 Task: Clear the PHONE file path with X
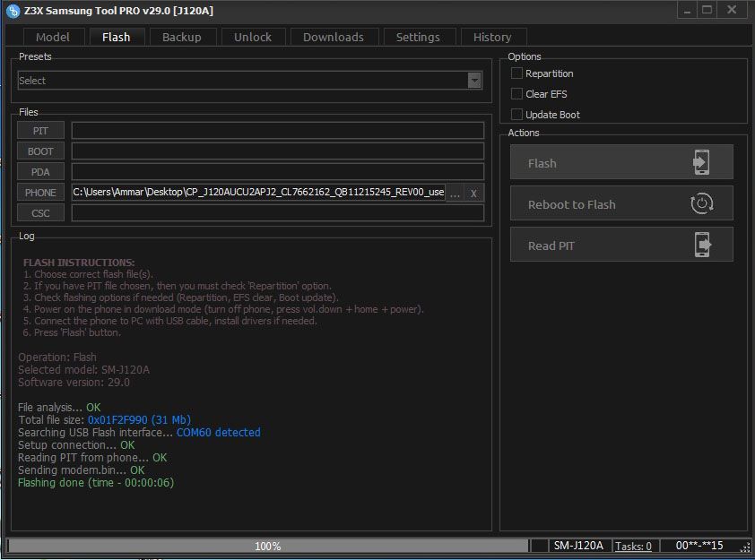[473, 193]
